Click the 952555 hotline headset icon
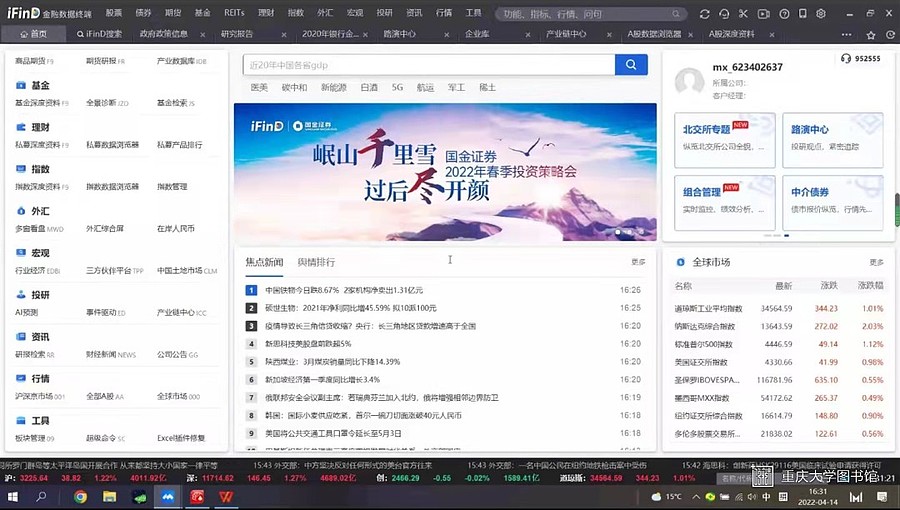This screenshot has width=900, height=510. pos(845,59)
